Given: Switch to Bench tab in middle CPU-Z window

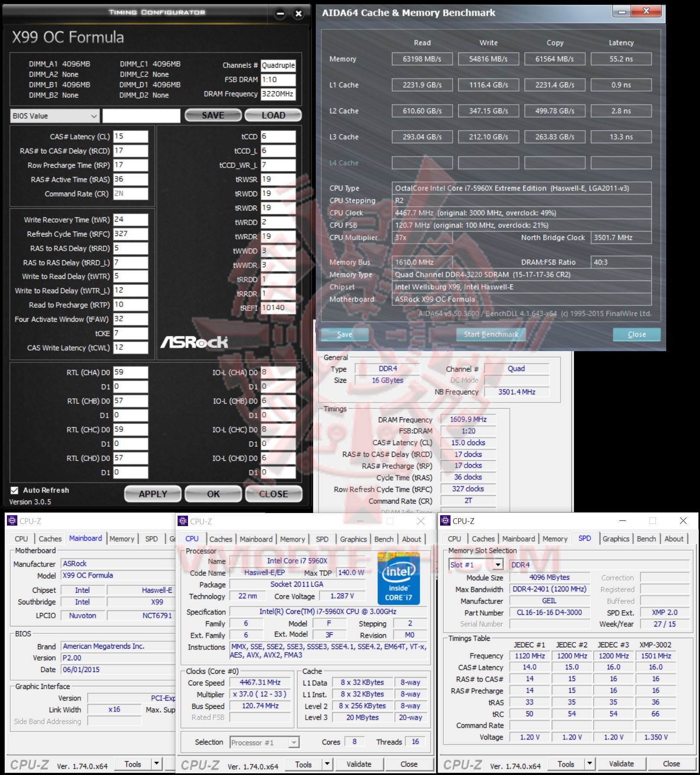Looking at the screenshot, I should click(x=384, y=539).
